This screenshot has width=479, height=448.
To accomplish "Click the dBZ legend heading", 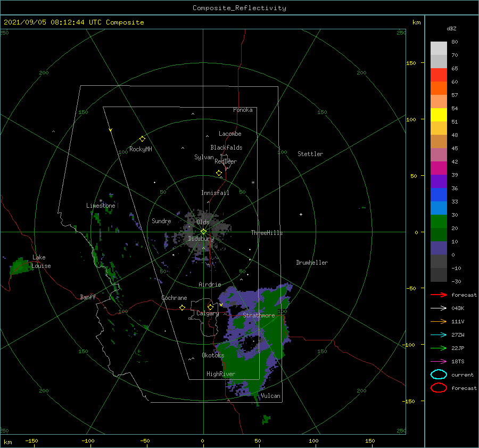I will click(x=451, y=28).
